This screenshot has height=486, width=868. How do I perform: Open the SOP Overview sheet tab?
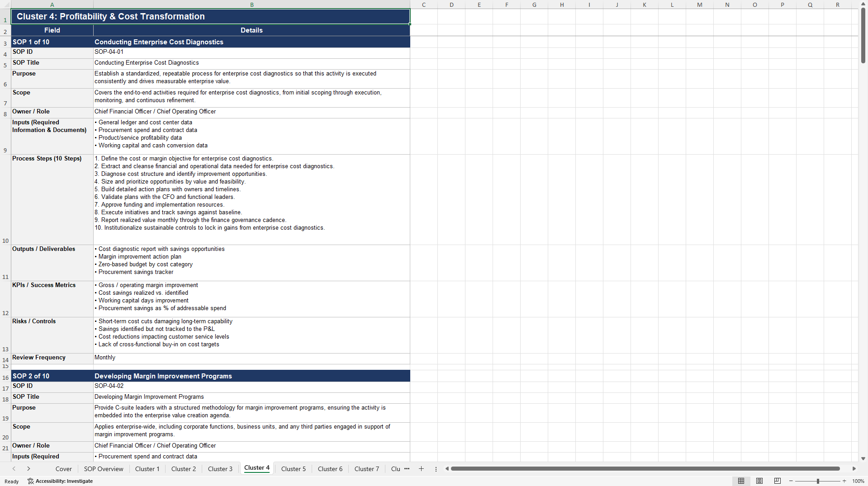point(104,469)
